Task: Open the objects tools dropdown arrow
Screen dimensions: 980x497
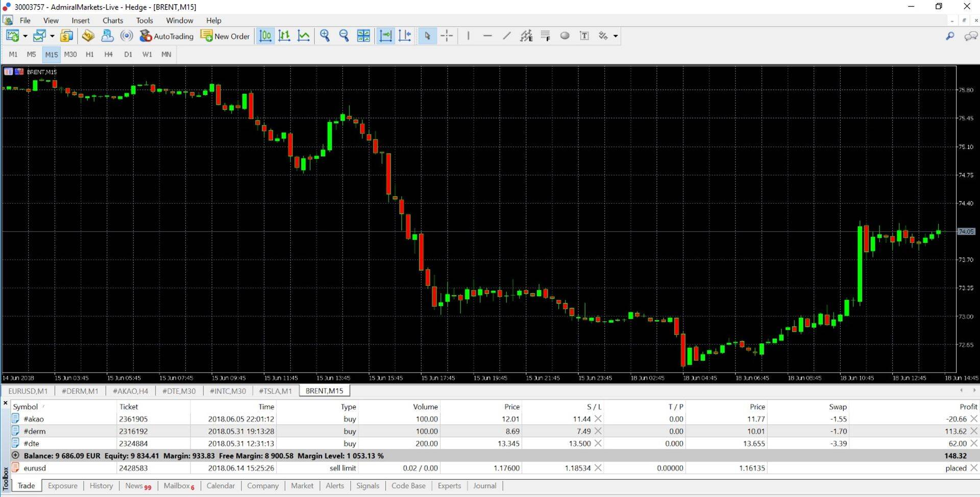Action: (616, 36)
